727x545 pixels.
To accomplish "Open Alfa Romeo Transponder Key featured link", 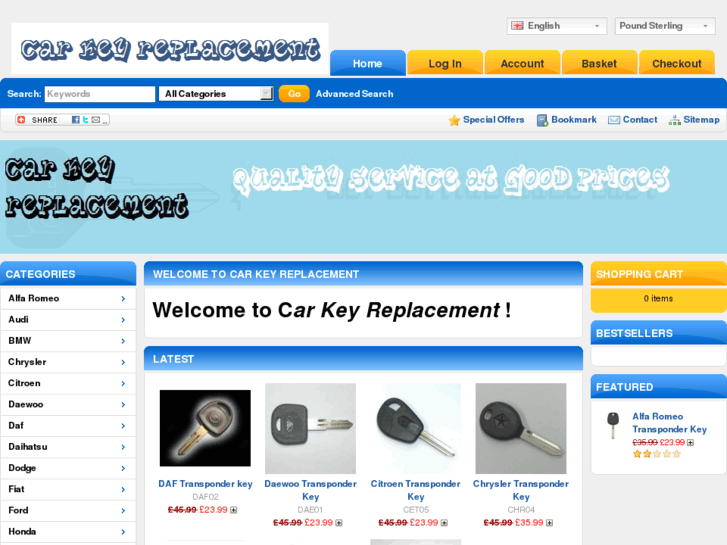I will (x=670, y=423).
